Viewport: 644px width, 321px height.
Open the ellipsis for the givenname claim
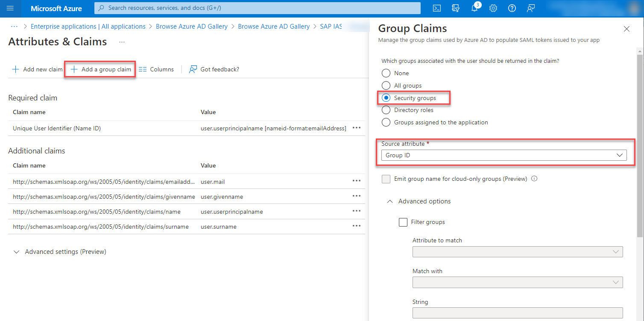[x=357, y=196]
